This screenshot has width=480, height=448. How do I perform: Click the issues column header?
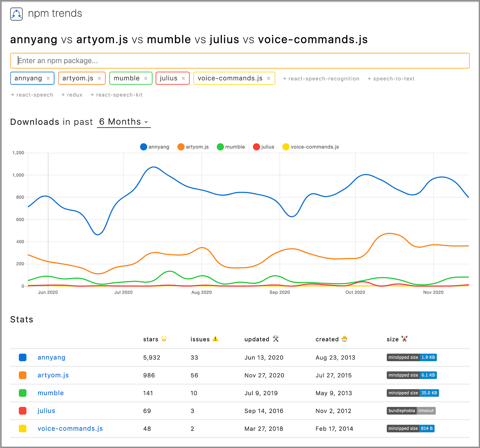(x=200, y=339)
